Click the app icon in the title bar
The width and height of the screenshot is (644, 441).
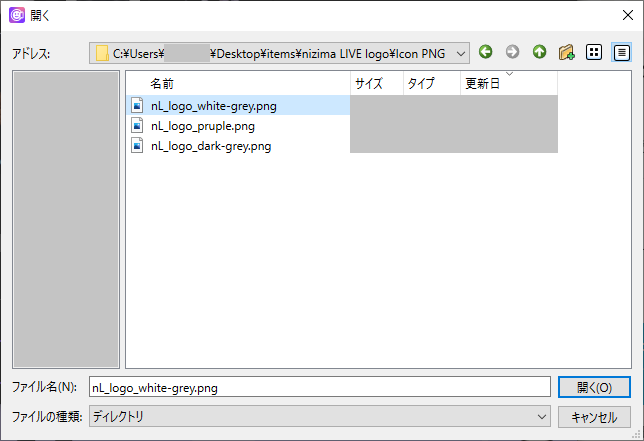point(16,15)
